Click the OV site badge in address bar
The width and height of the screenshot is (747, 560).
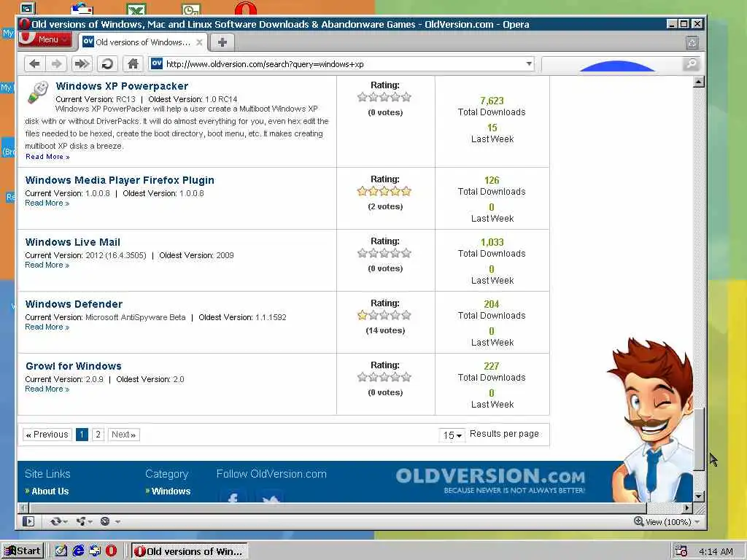point(157,63)
